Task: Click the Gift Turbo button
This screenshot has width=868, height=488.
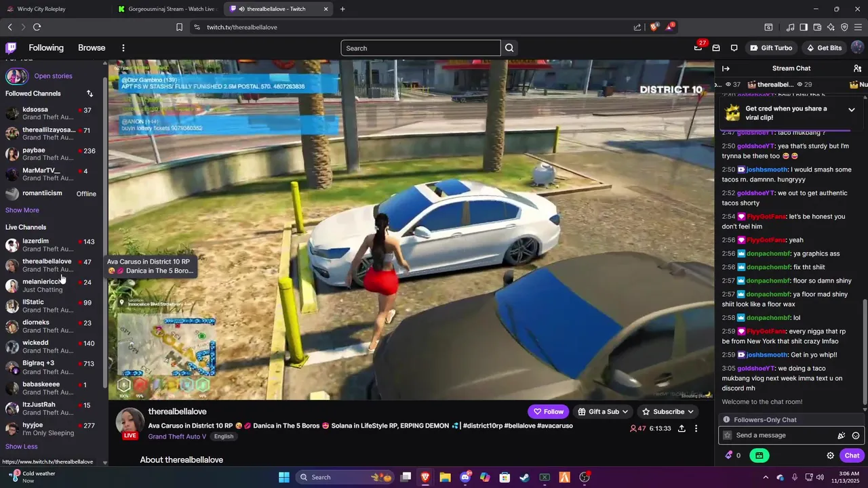Action: [771, 48]
